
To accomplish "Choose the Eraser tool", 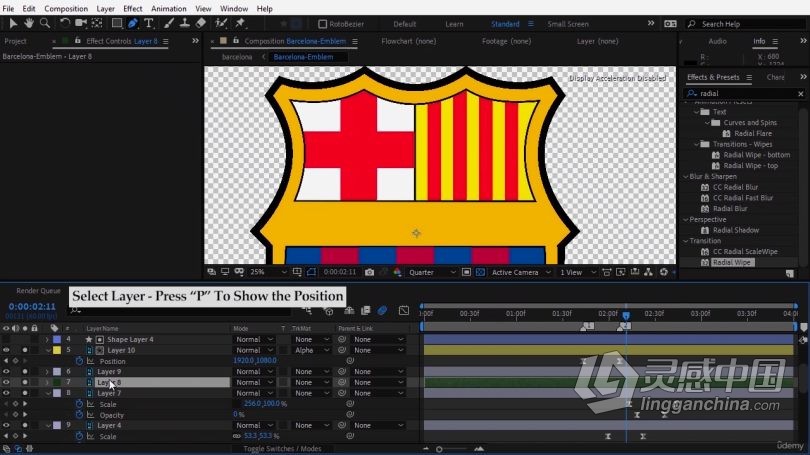I will pos(201,23).
